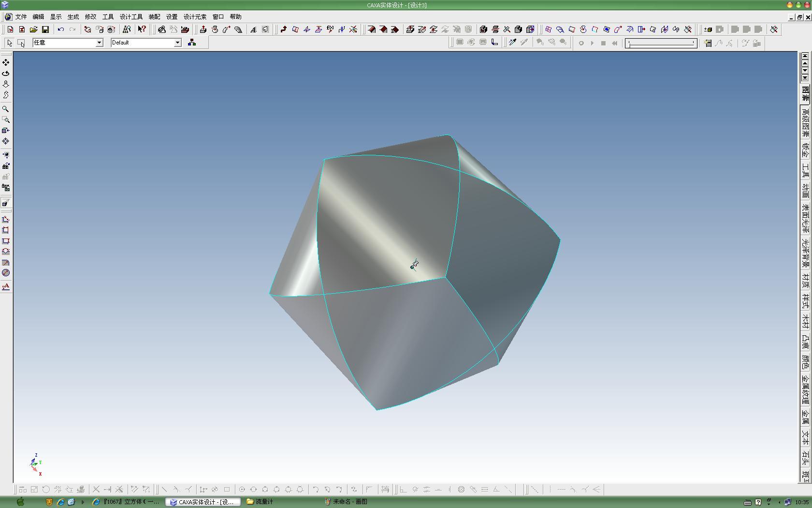This screenshot has height=508, width=812.
Task: Click CAXA实体设计 taskbar button
Action: point(203,502)
